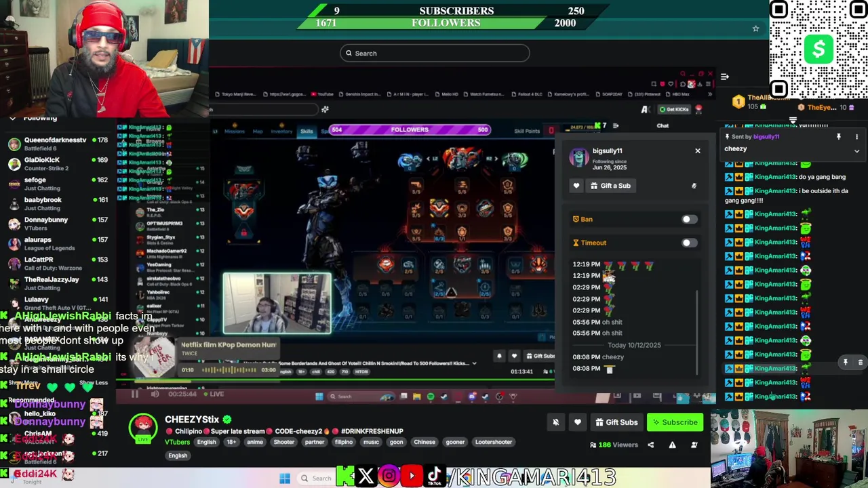Open Steam icon on inner taskbar

point(444,397)
